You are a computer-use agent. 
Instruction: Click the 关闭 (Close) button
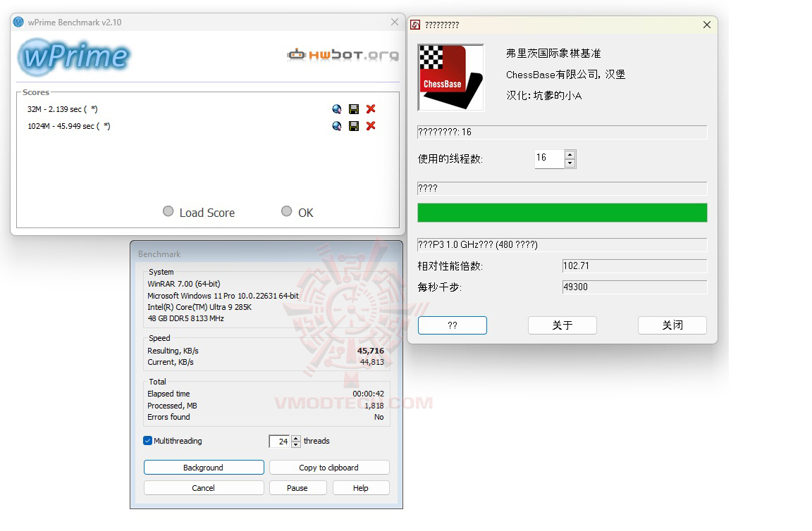coord(672,325)
